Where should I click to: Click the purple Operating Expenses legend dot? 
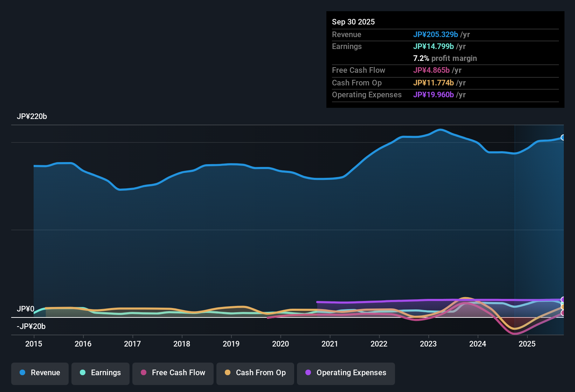click(308, 373)
